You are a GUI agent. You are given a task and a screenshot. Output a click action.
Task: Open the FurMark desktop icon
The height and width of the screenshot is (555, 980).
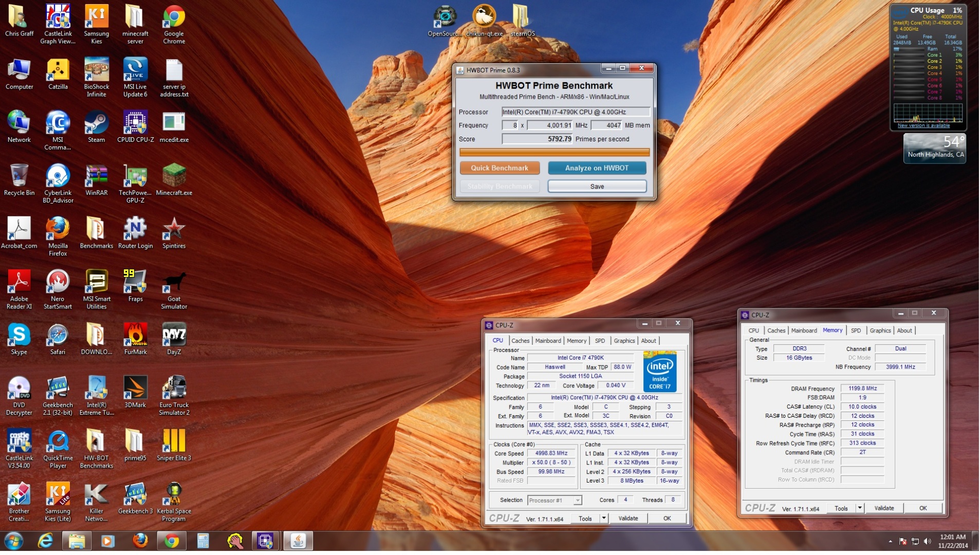135,339
